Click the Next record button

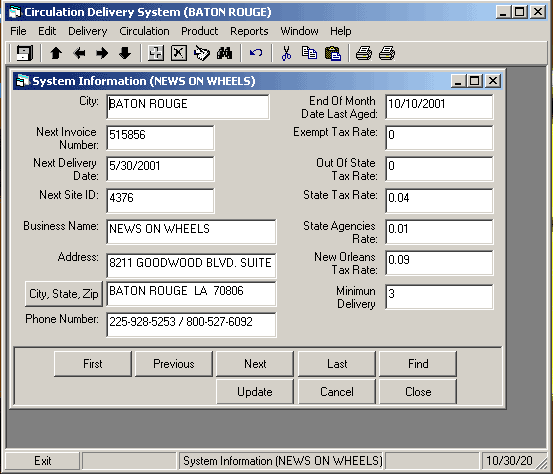click(x=255, y=364)
